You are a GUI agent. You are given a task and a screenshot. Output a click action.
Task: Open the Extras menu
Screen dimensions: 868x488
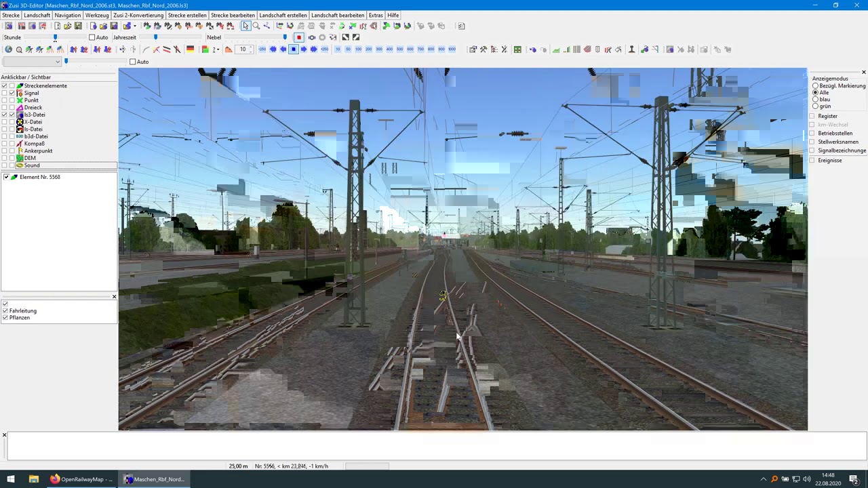point(376,15)
